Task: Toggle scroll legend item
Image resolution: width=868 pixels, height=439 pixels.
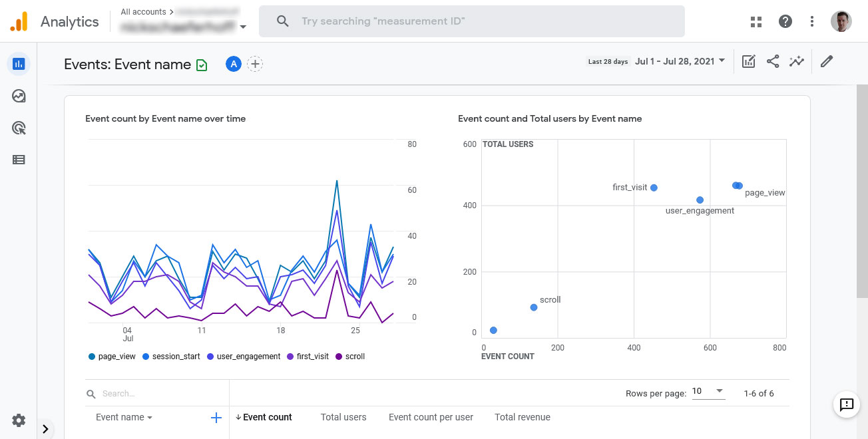Action: pos(350,357)
